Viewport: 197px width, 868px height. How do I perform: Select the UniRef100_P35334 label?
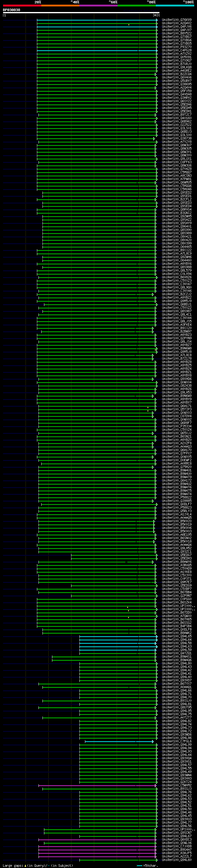[177, 426]
